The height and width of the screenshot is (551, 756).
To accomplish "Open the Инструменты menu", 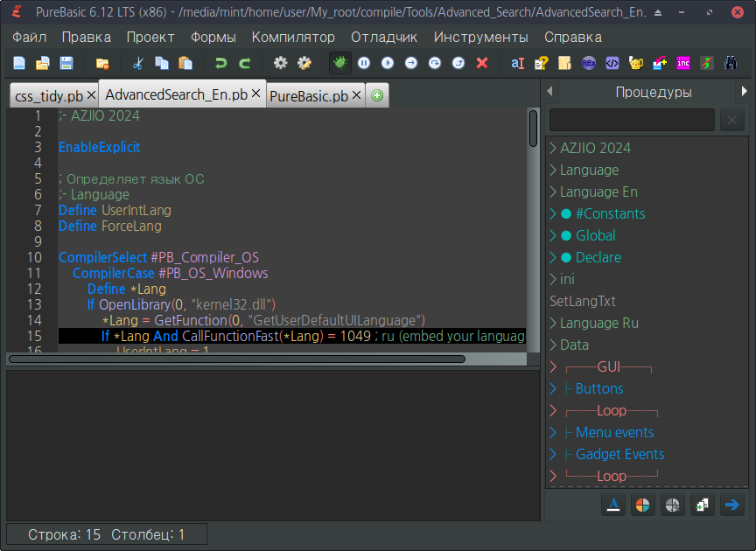I will pyautogui.click(x=480, y=37).
